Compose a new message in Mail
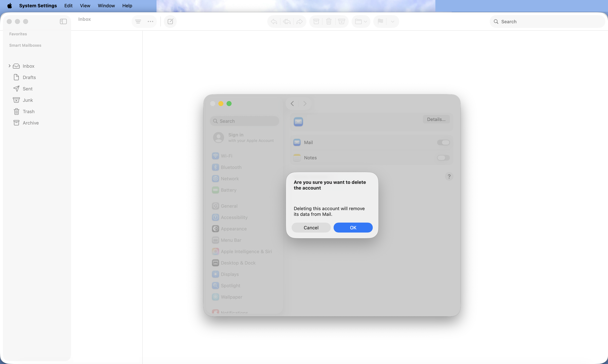 click(170, 22)
